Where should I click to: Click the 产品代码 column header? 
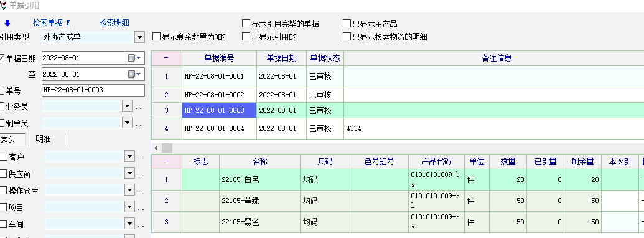436,161
